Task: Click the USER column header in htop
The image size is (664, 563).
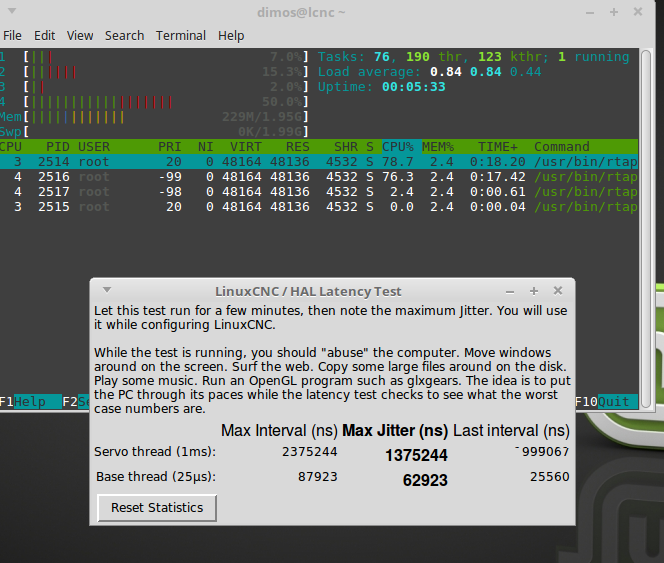Action: point(94,147)
